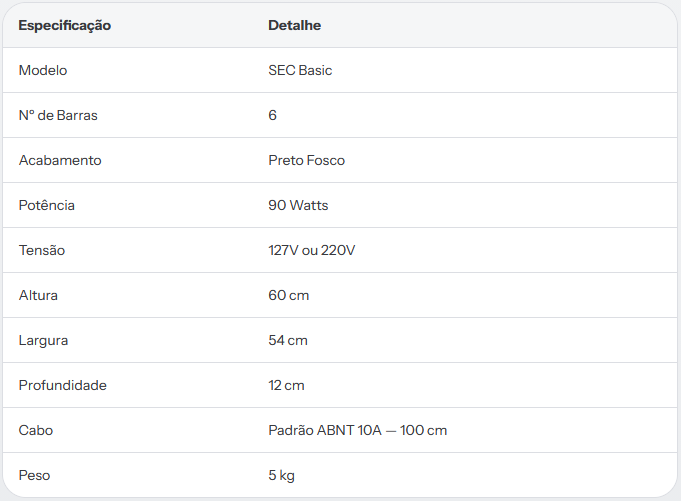Select the Tensão row label
This screenshot has height=501, width=681.
[x=42, y=250]
